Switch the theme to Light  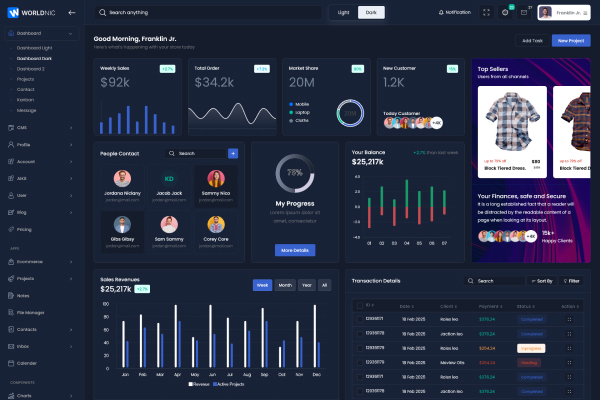344,12
